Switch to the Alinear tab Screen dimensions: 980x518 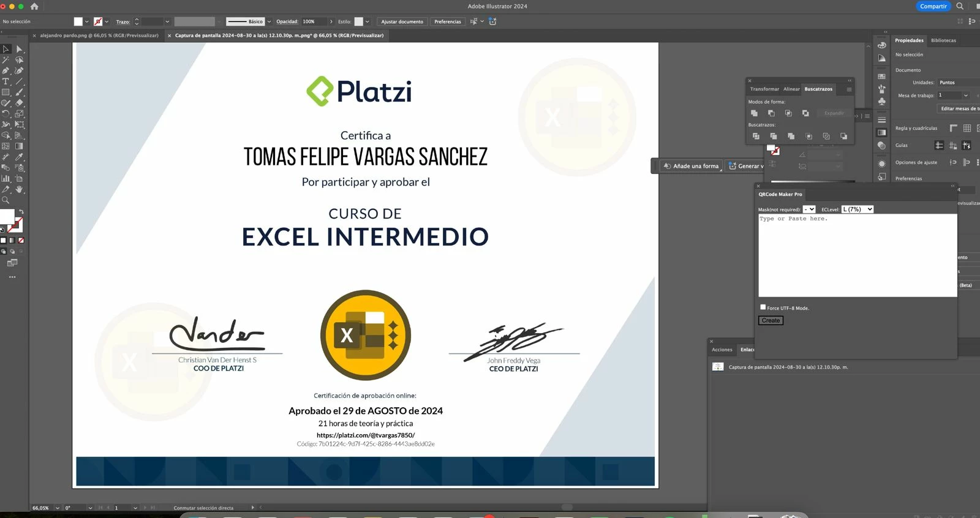pyautogui.click(x=791, y=89)
